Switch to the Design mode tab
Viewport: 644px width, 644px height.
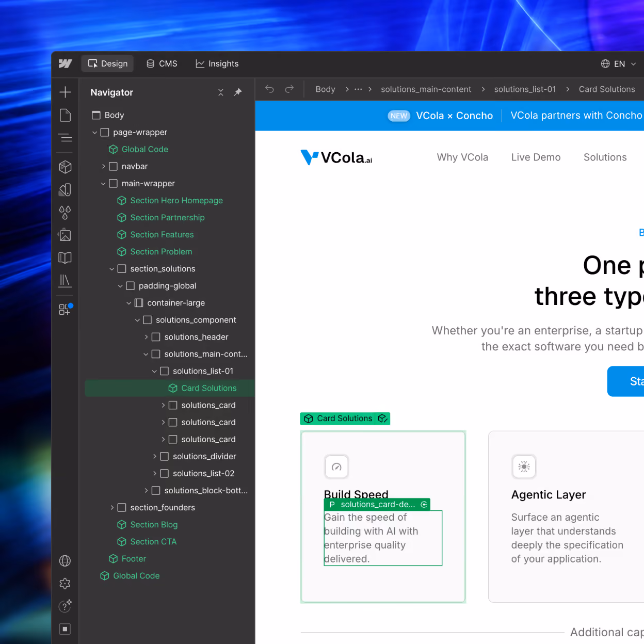[x=108, y=63]
